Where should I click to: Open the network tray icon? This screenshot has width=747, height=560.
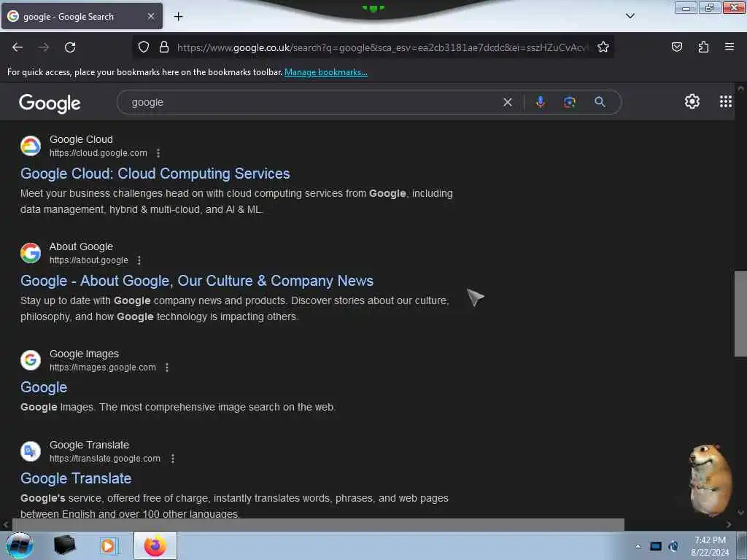click(x=673, y=546)
